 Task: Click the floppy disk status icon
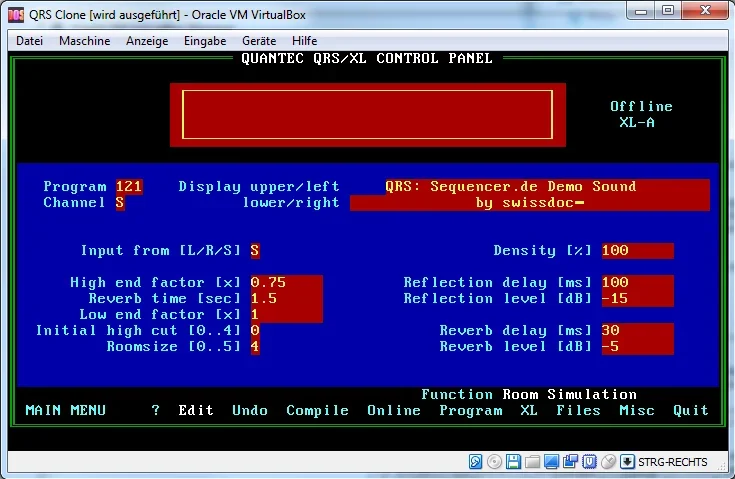(513, 462)
